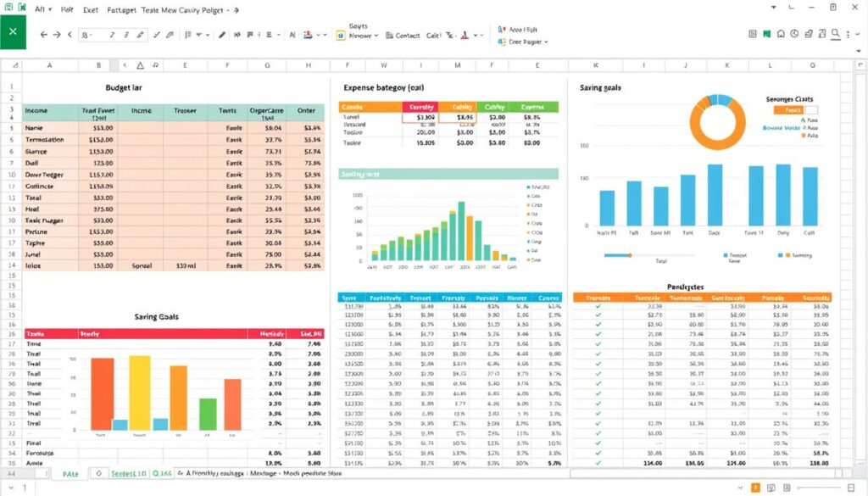The image size is (868, 496).
Task: Switch to the PAte sheet tab
Action: [70, 475]
